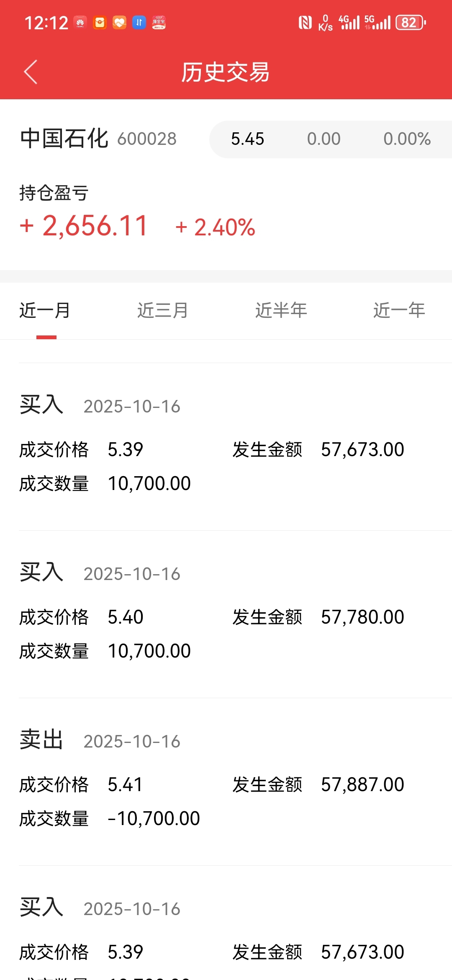Switch to the 近三月 tab
This screenshot has width=452, height=980.
163,311
